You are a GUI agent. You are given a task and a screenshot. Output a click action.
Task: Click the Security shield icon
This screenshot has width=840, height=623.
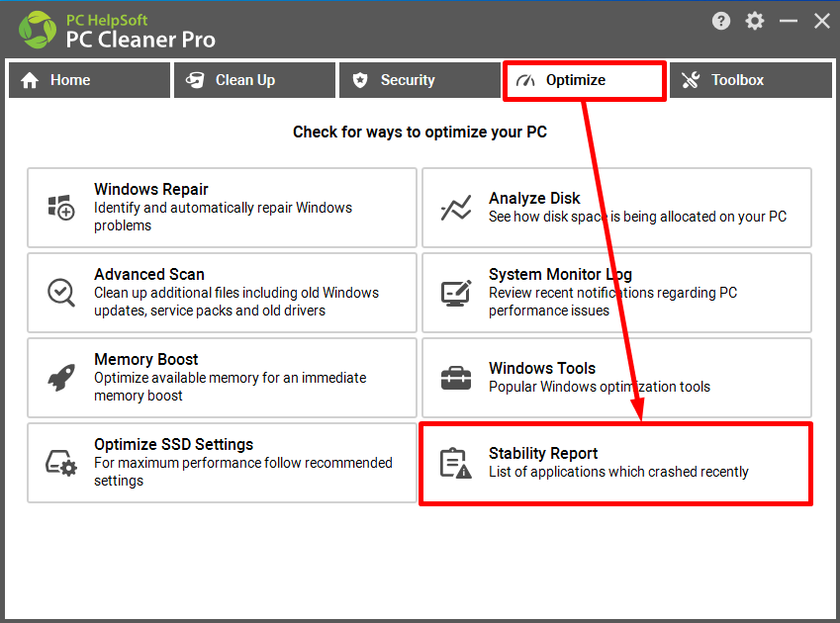point(360,80)
